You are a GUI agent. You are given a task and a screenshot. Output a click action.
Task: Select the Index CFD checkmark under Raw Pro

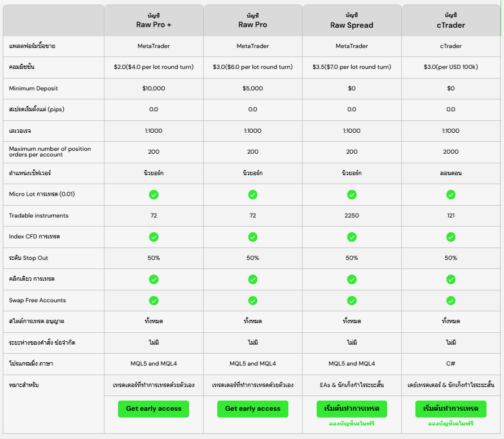253,237
